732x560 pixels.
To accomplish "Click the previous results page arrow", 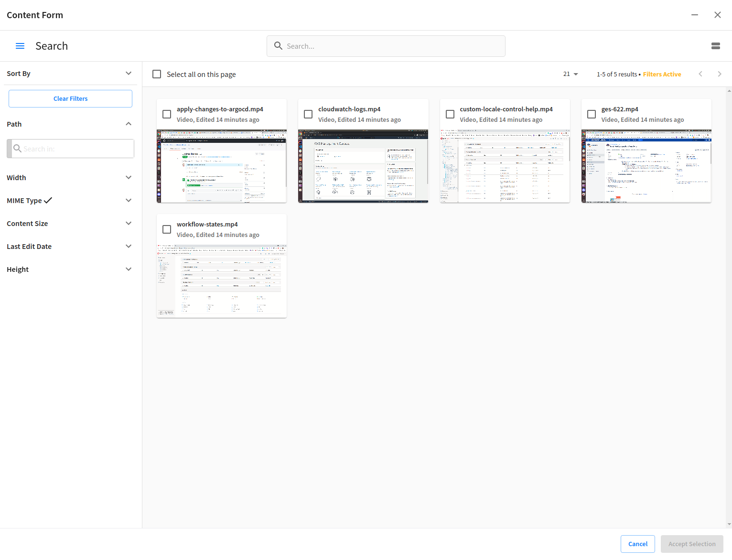I will [700, 74].
